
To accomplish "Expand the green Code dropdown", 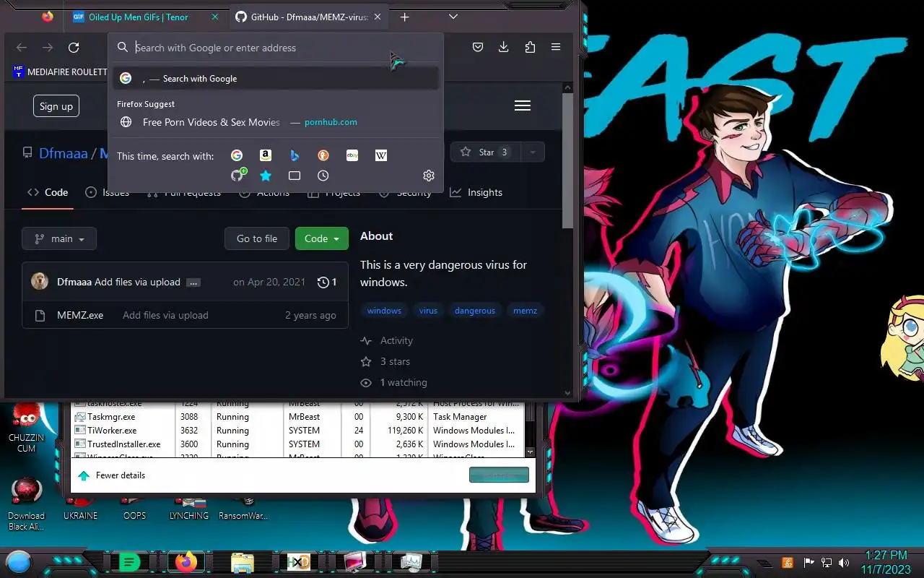I will tap(322, 238).
